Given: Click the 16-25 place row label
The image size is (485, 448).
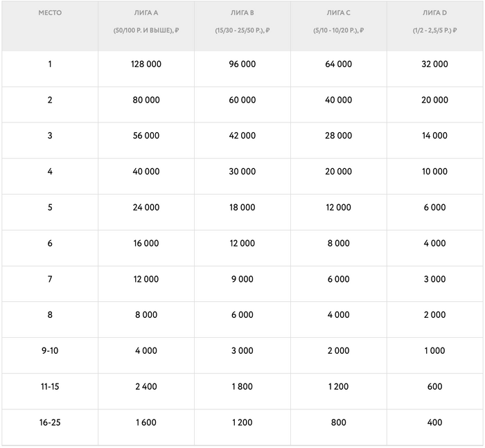Looking at the screenshot, I should click(50, 422).
